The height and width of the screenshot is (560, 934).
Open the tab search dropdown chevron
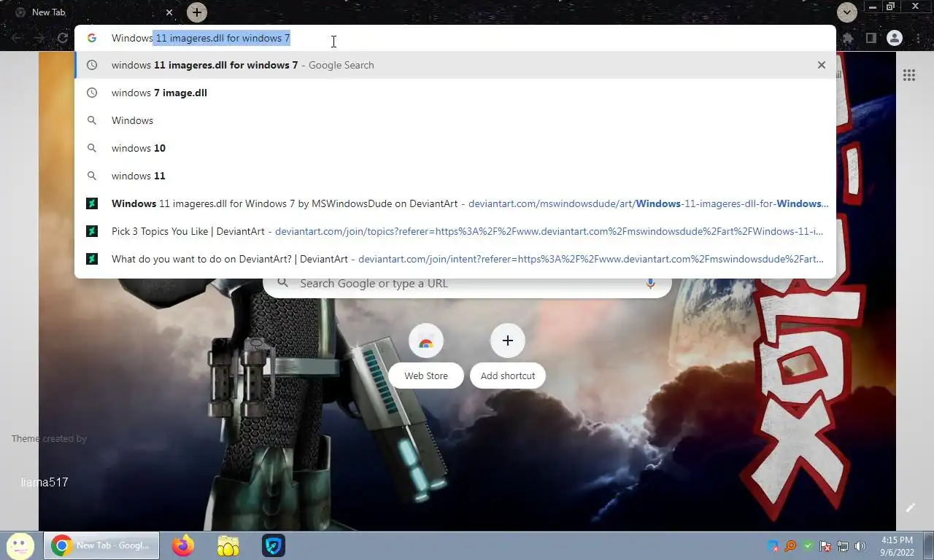(846, 12)
